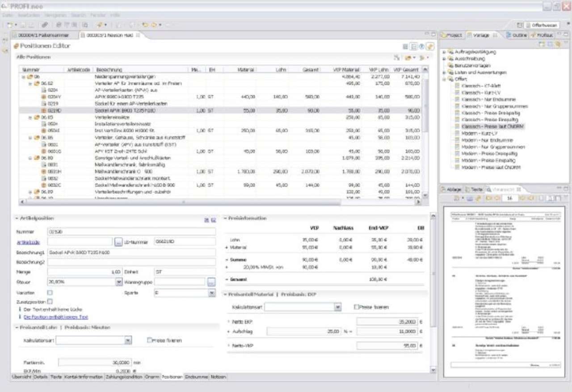The image size is (572, 392).
Task: Check Preise fixieren in the Material section
Action: (357, 307)
